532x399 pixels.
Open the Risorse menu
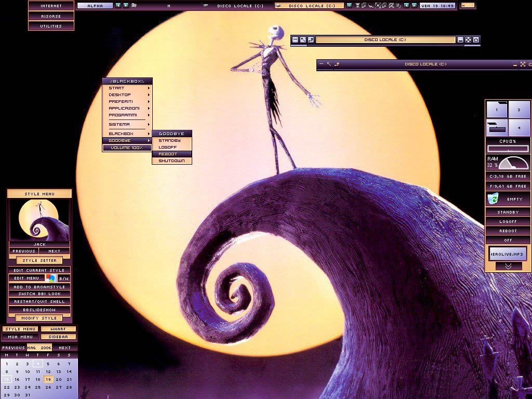pos(51,16)
